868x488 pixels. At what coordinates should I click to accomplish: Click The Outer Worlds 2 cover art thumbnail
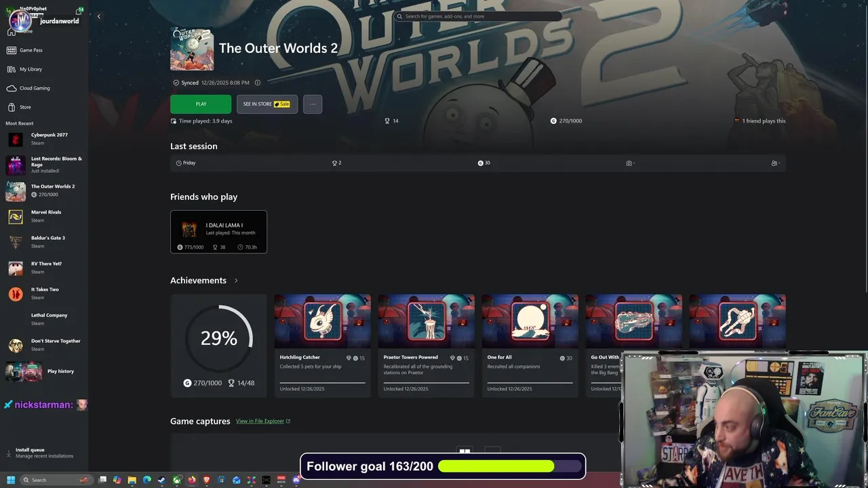(x=192, y=49)
